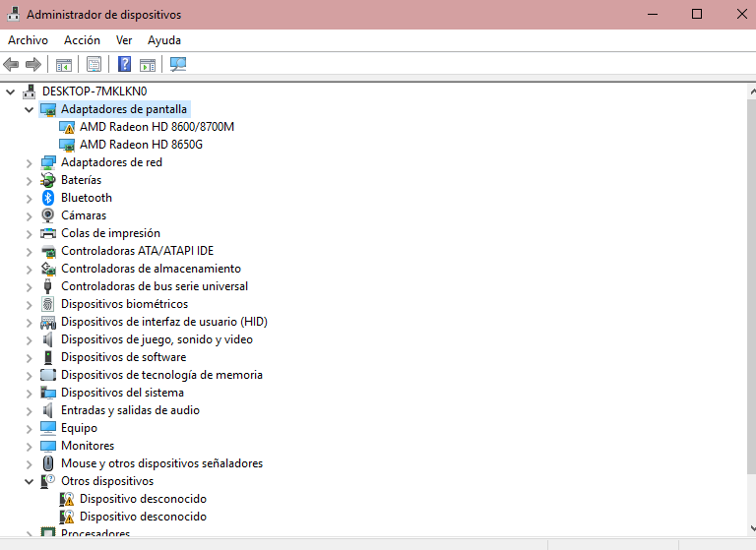
Task: Open the Archivo menu
Action: [x=28, y=40]
